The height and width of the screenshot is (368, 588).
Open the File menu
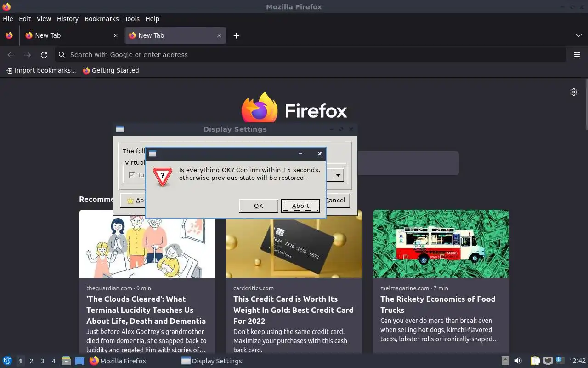8,19
